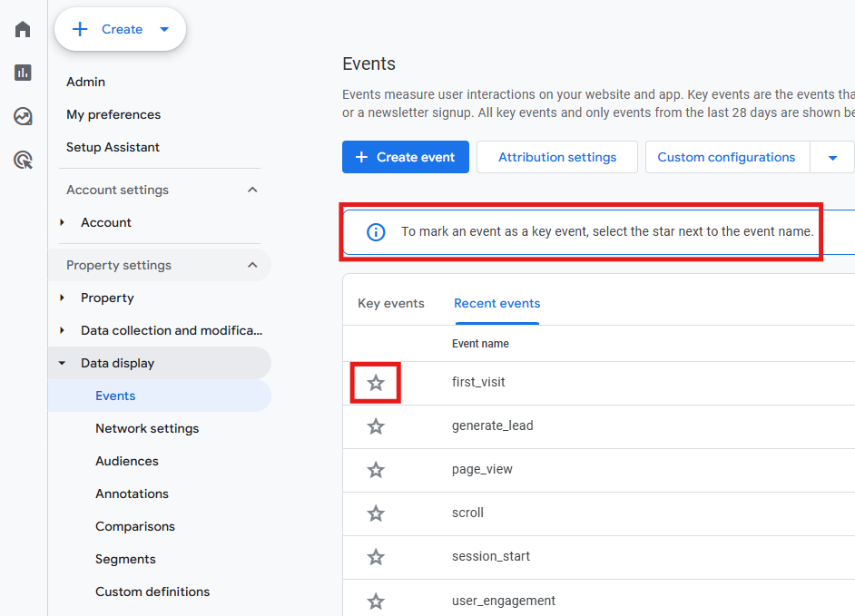Open Comparisons
This screenshot has height=616, width=855.
(x=135, y=526)
